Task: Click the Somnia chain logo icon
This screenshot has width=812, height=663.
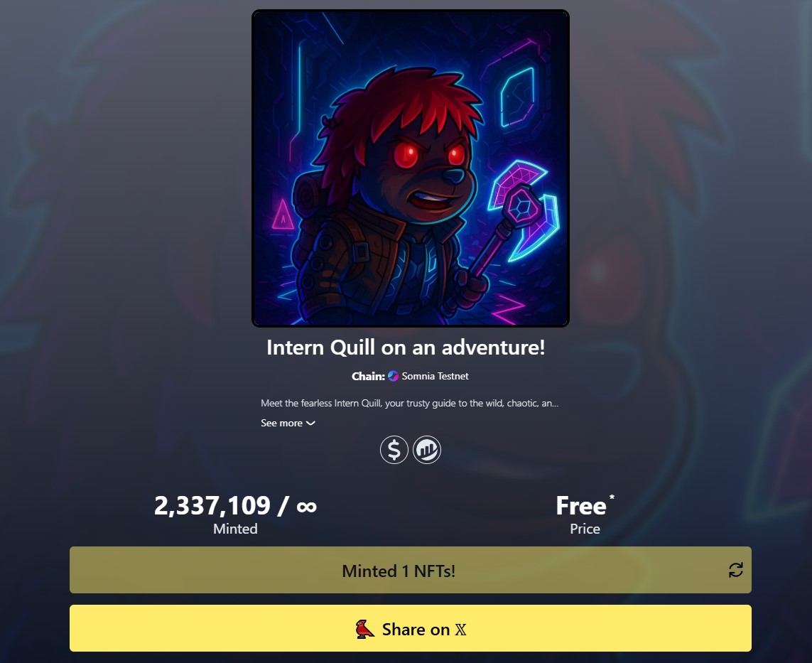Action: [393, 376]
